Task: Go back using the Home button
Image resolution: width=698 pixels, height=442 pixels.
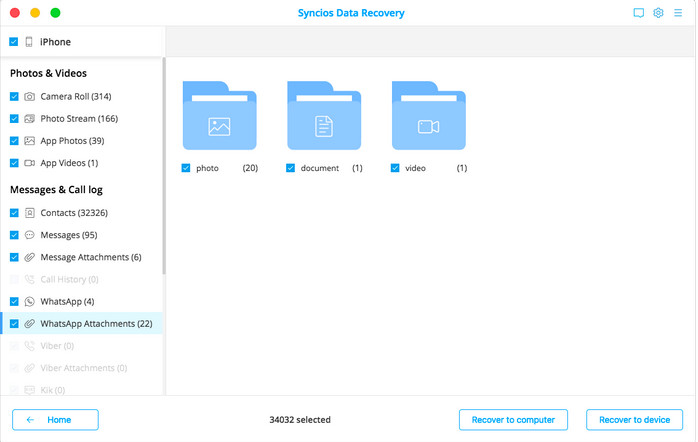Action: point(56,420)
